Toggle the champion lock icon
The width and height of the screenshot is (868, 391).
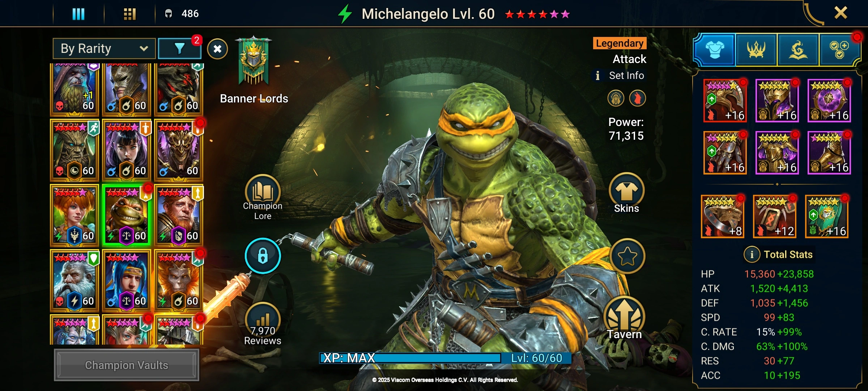[263, 256]
